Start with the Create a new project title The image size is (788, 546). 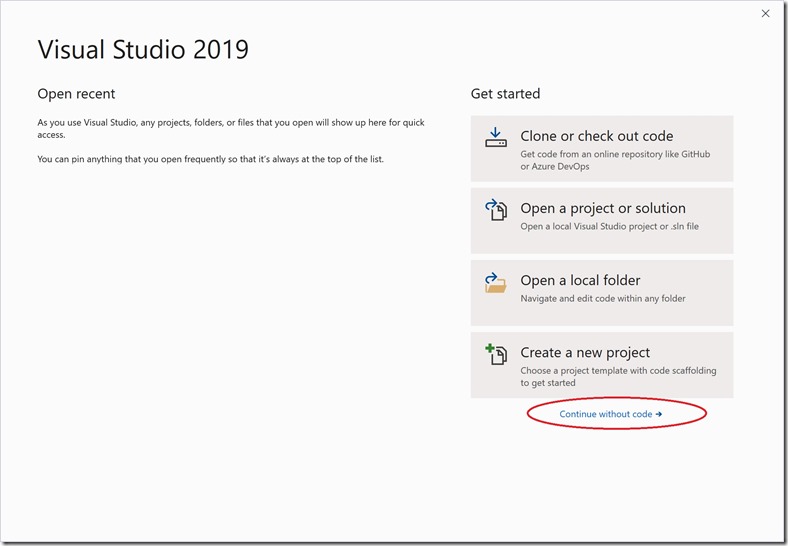click(x=585, y=352)
